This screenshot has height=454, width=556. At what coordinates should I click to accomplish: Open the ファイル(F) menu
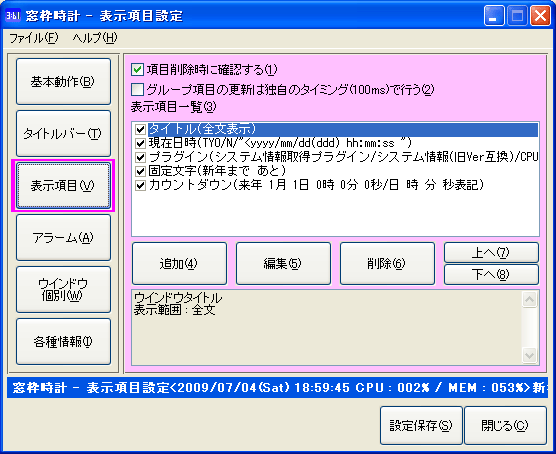click(x=33, y=38)
